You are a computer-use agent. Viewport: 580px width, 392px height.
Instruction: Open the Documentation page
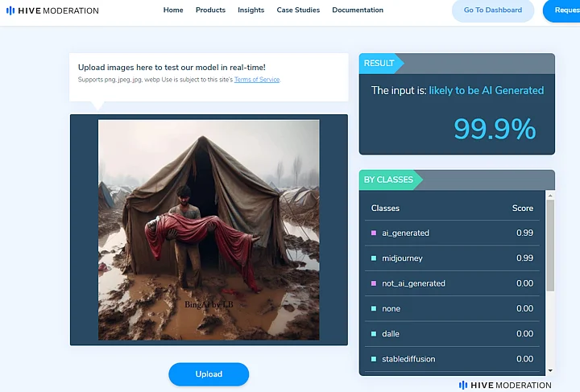[x=358, y=10]
